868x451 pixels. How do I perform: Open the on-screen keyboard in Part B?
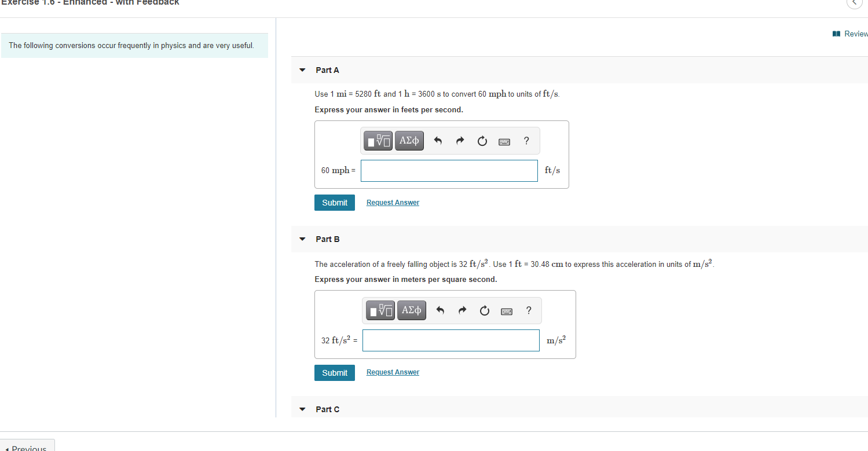click(506, 311)
